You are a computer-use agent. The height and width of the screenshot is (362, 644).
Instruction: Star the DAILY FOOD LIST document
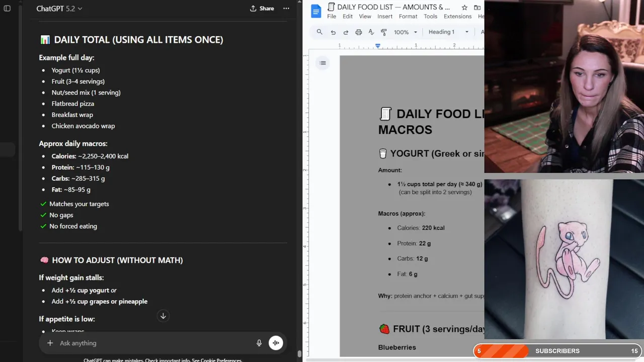464,8
